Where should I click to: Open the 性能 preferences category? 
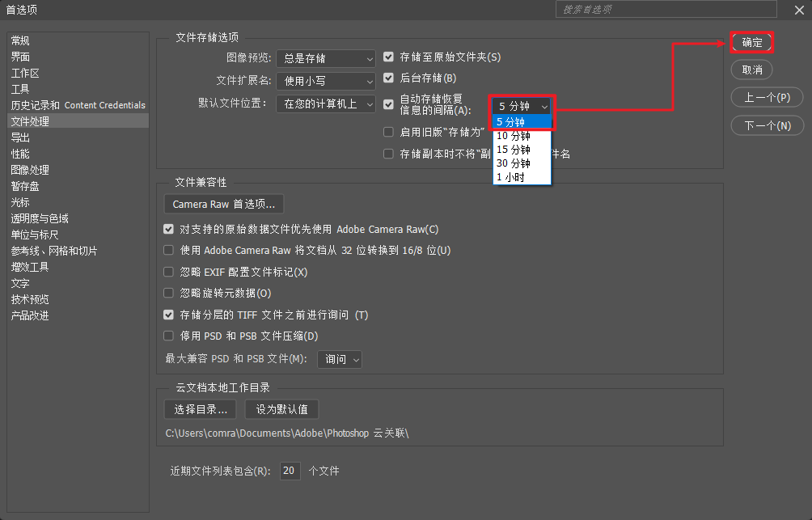(20, 154)
